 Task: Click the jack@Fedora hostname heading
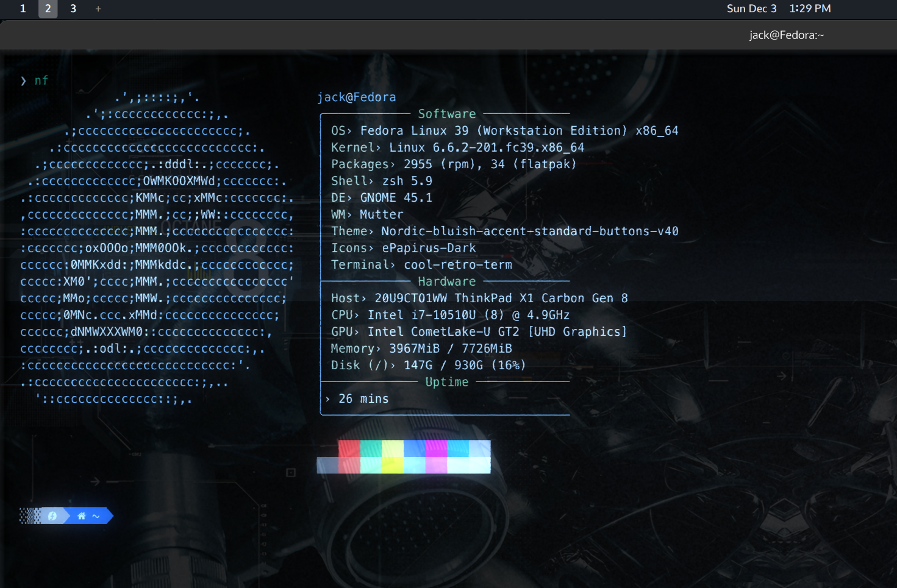(x=357, y=97)
